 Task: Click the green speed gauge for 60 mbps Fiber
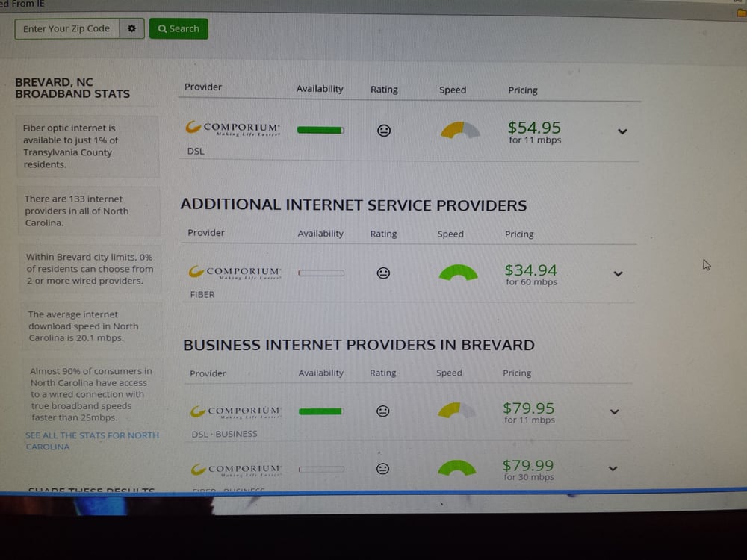(458, 273)
